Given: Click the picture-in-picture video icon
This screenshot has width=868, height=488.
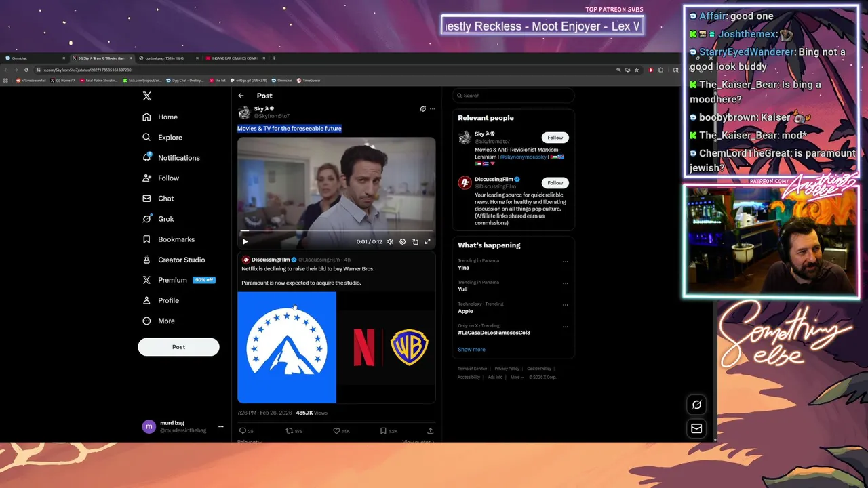Looking at the screenshot, I should (x=415, y=241).
